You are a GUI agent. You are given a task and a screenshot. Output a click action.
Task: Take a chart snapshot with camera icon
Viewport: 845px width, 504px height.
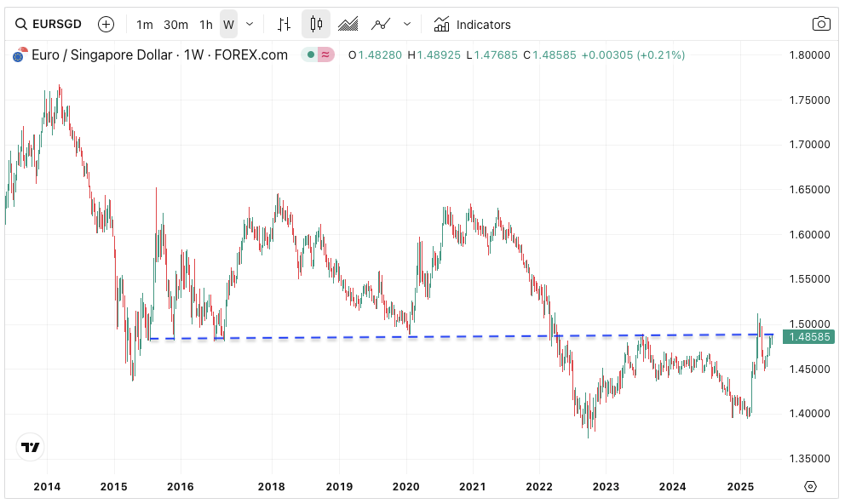point(821,24)
